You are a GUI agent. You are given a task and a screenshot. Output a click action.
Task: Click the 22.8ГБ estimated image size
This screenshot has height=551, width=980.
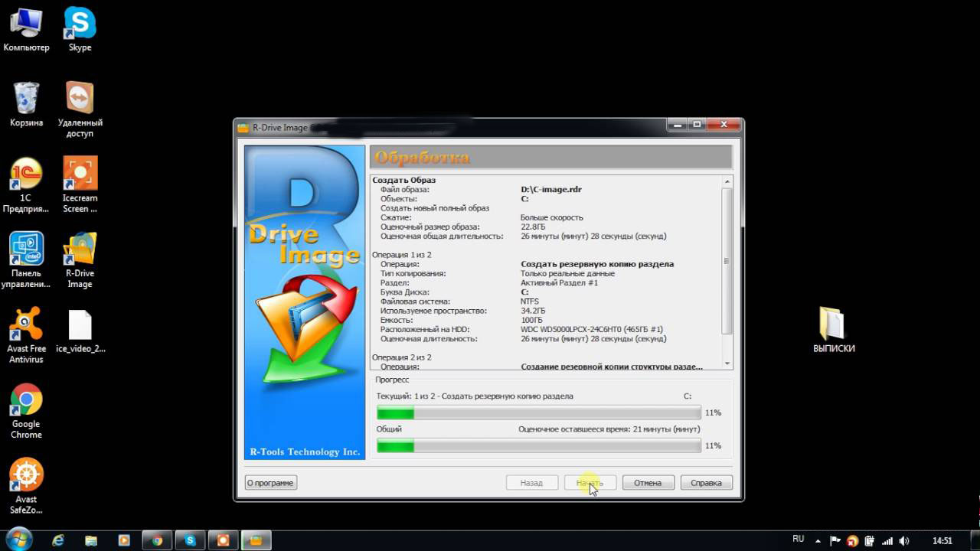click(533, 227)
